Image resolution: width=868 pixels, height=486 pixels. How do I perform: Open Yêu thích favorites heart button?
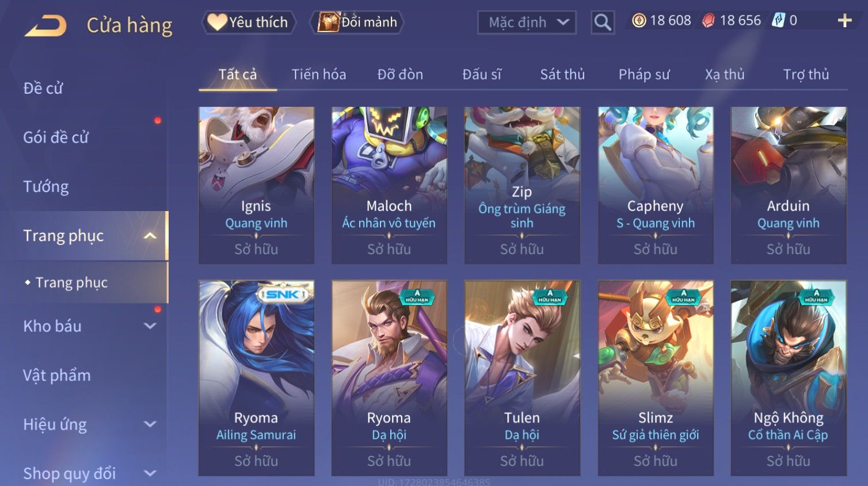click(x=249, y=22)
